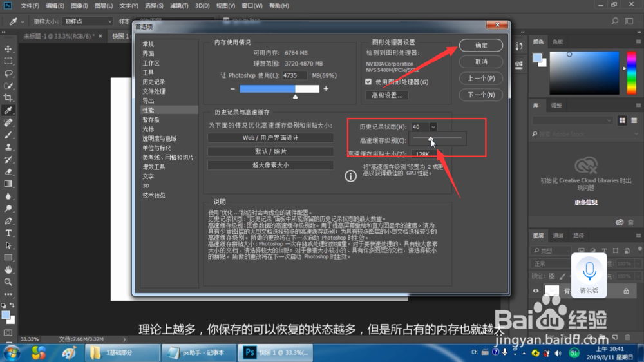Select the Clone Stamp tool
This screenshot has width=644, height=362.
click(8, 147)
